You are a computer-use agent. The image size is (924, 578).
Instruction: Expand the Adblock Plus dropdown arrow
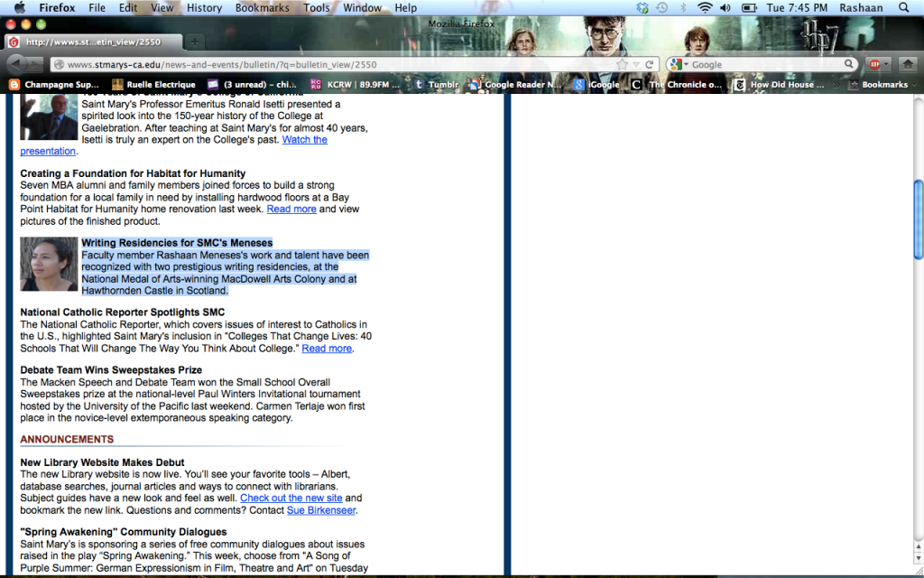(886, 64)
